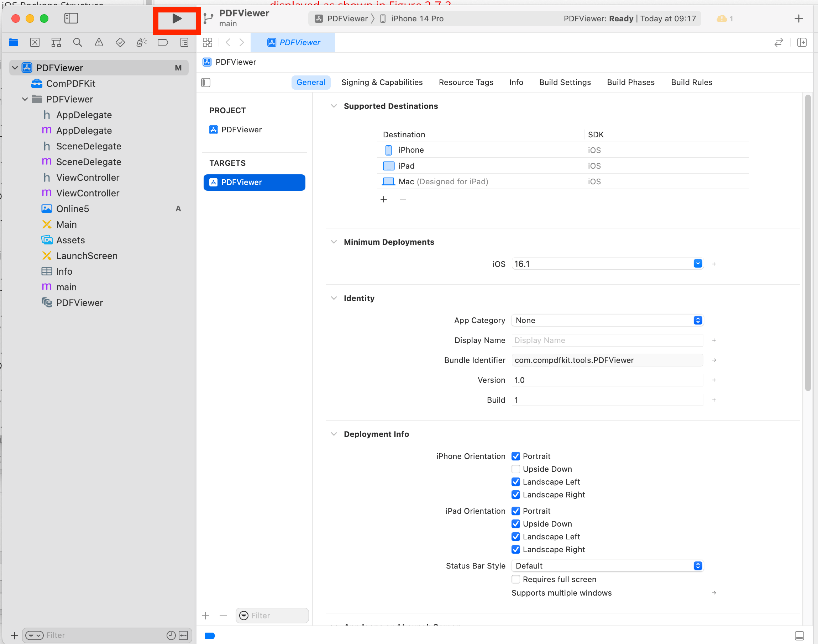Enable Upside Down orientation for iPhone
818x644 pixels.
point(516,469)
